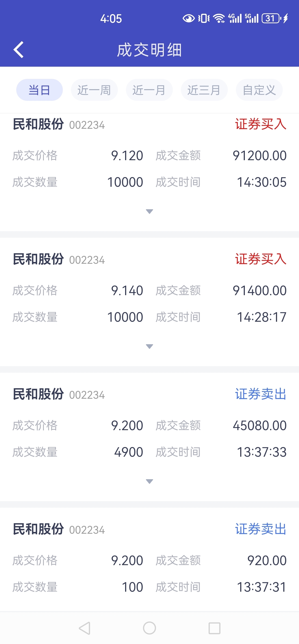
Task: Tap the eye comfort icon in status bar
Action: click(x=189, y=18)
